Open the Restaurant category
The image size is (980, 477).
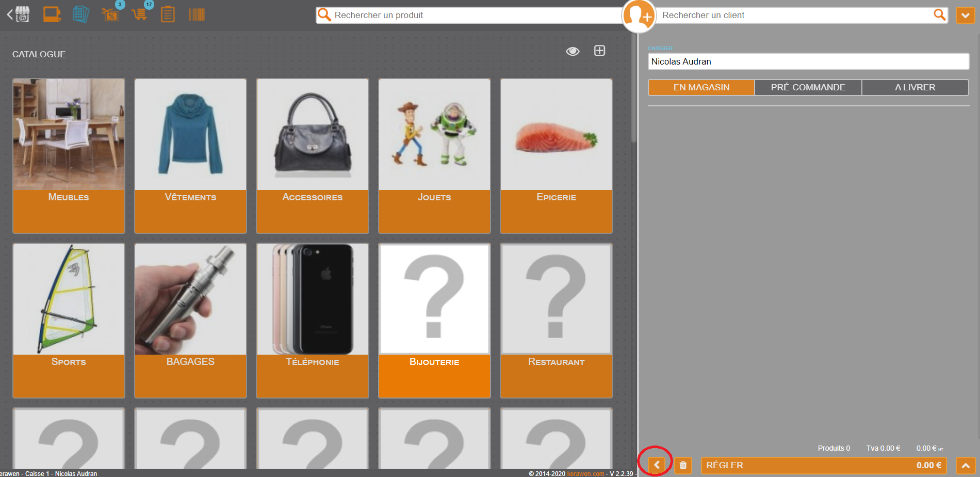click(556, 321)
